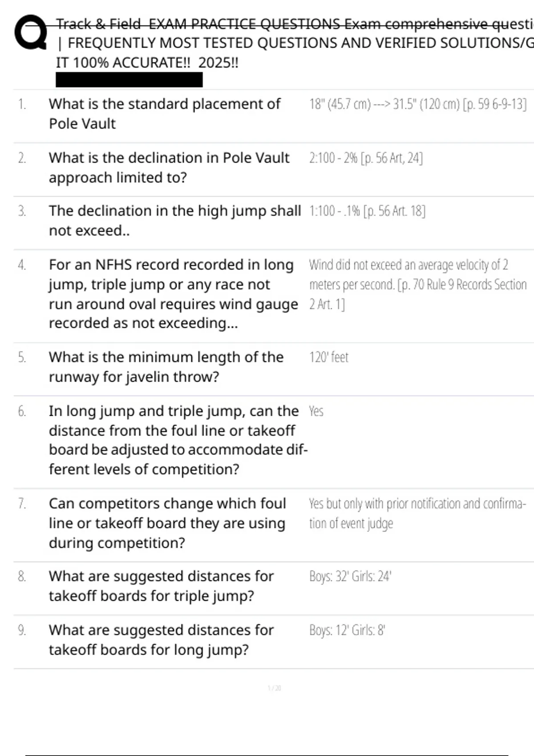Click the 'Yes' answer for question 6
This screenshot has width=534, height=756.
[x=316, y=411]
